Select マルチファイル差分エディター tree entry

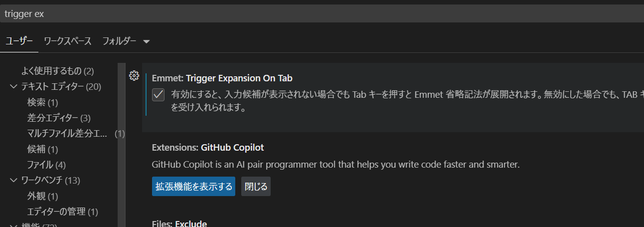pos(67,134)
